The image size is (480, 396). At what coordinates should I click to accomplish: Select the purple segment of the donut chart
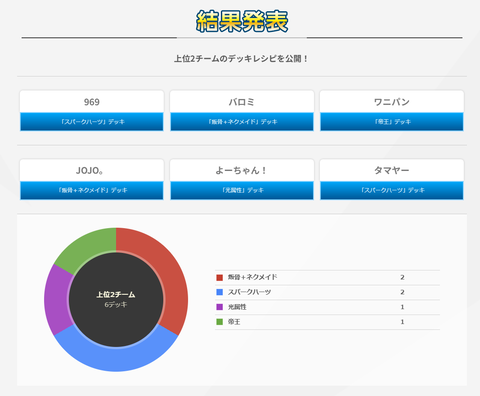(x=57, y=299)
